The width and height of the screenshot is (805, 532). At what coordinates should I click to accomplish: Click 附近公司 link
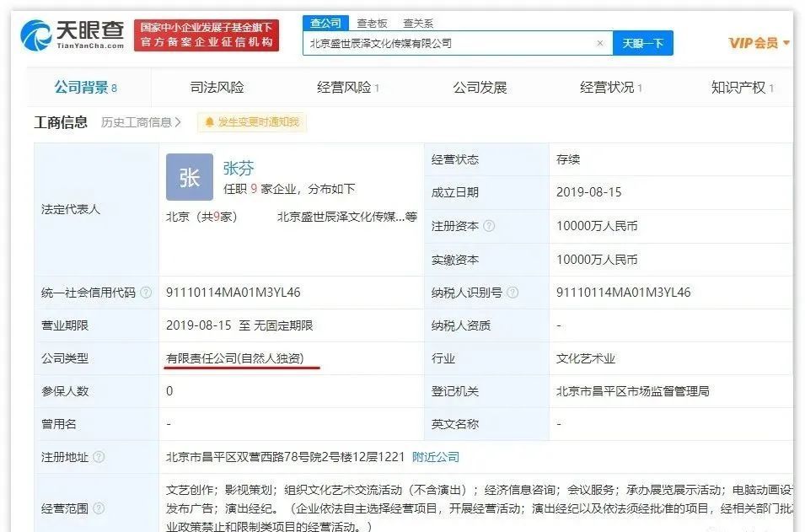point(435,457)
